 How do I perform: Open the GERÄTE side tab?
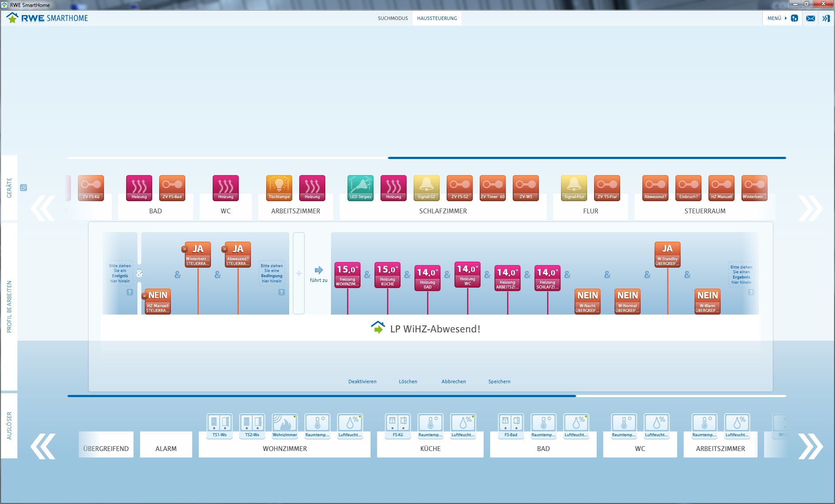tap(9, 188)
